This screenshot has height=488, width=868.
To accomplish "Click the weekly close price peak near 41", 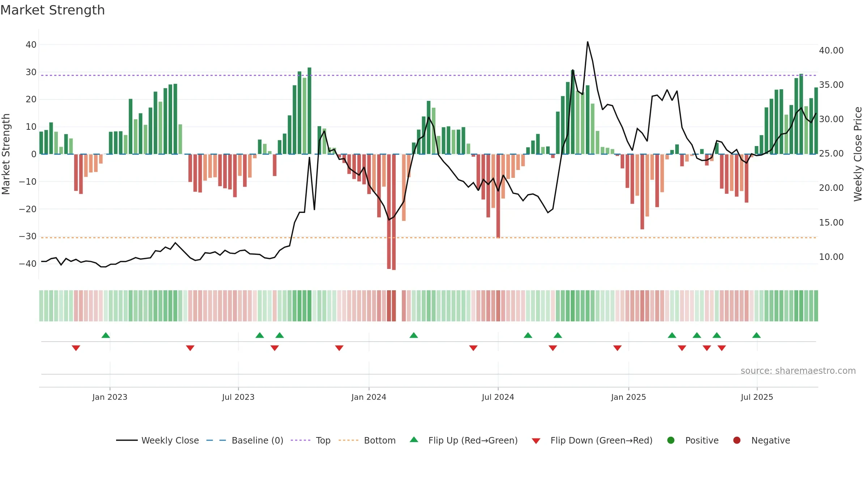I will (587, 43).
